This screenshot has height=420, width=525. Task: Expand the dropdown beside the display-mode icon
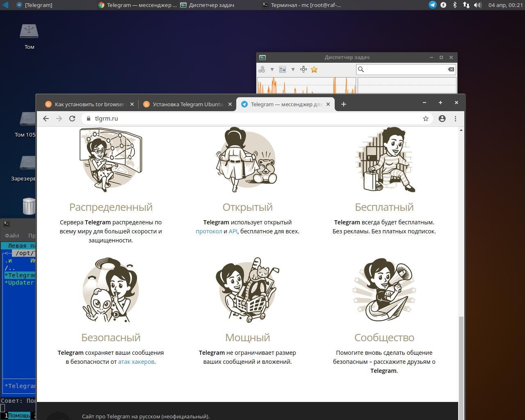point(293,69)
